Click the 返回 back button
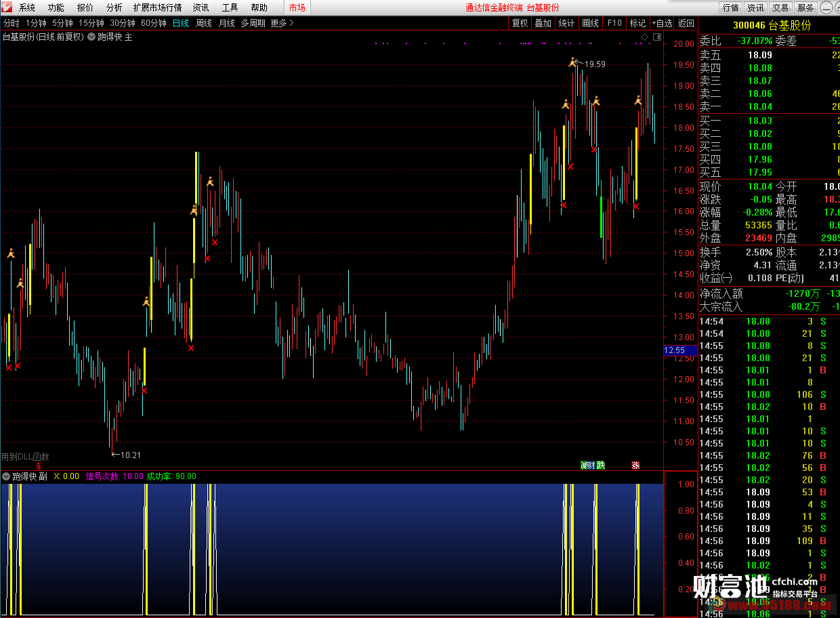 [x=686, y=23]
